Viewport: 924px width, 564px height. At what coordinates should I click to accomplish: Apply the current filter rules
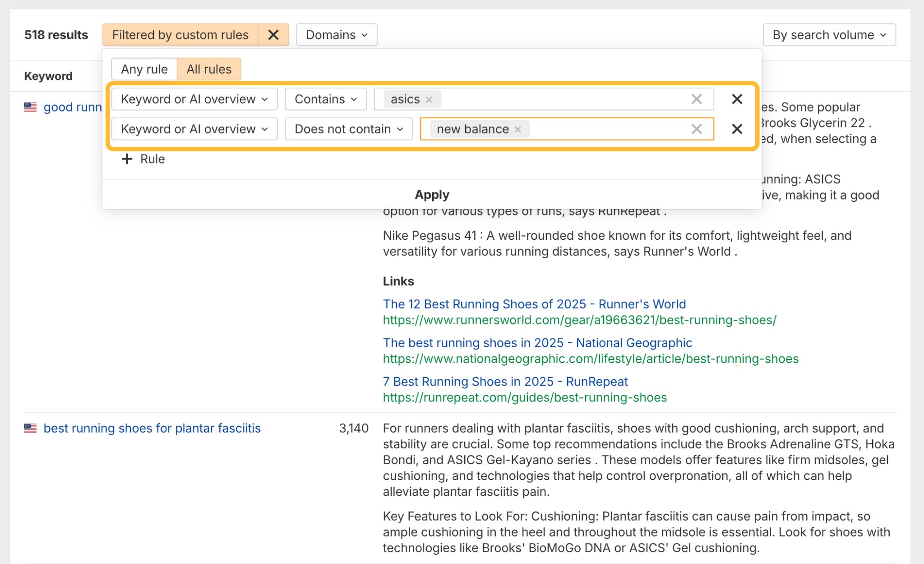click(x=431, y=194)
